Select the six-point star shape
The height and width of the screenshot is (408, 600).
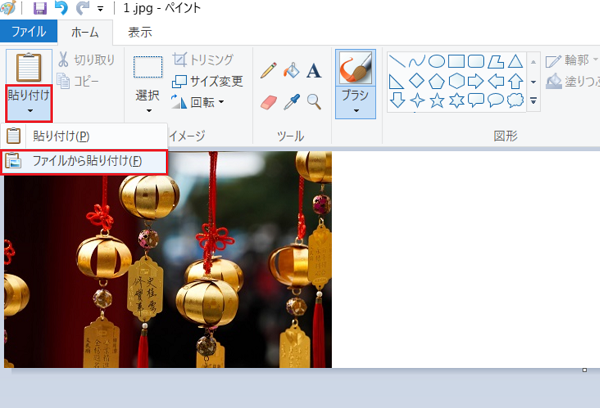point(456,101)
